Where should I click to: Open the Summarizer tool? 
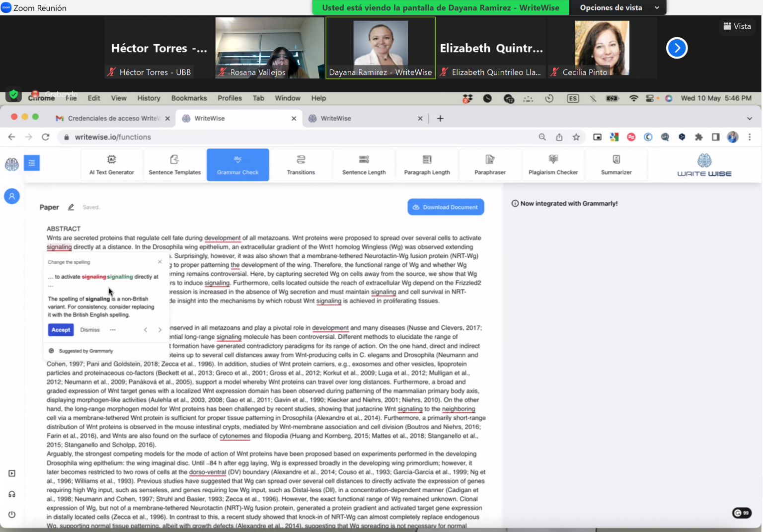(616, 164)
